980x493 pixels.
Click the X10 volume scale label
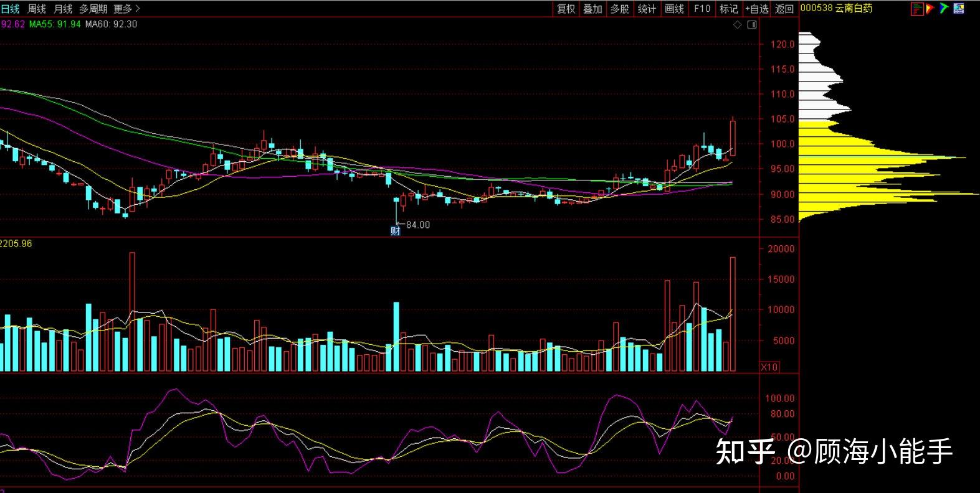click(x=769, y=367)
